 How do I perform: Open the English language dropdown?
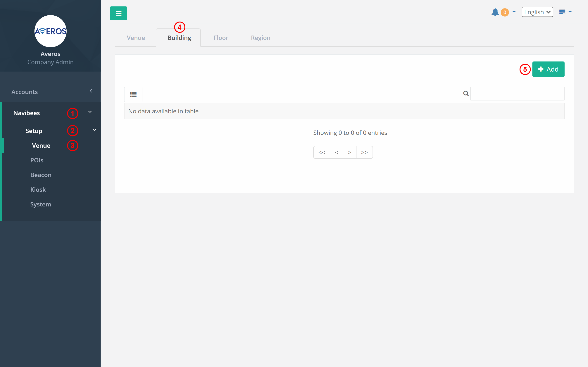(x=537, y=12)
